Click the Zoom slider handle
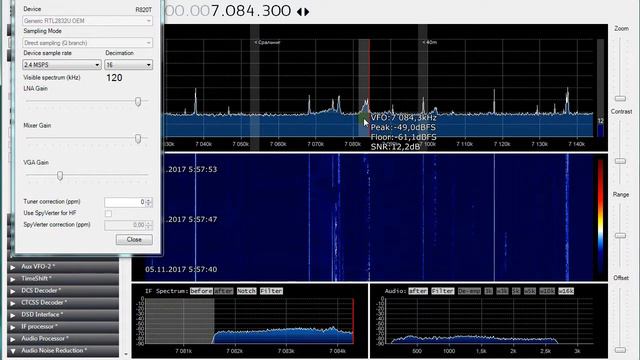Image resolution: width=640 pixels, height=360 pixels. [620, 98]
